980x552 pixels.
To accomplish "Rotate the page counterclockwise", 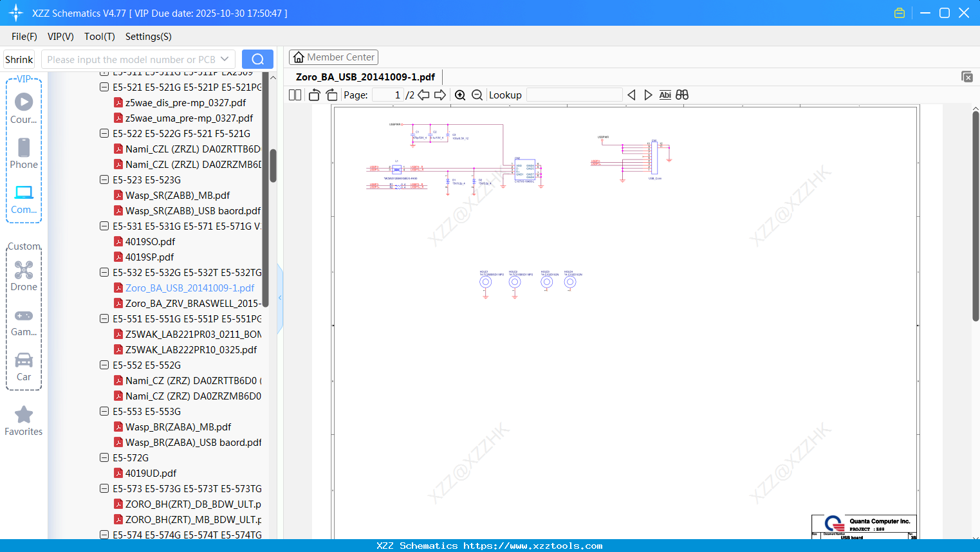I will pos(315,95).
